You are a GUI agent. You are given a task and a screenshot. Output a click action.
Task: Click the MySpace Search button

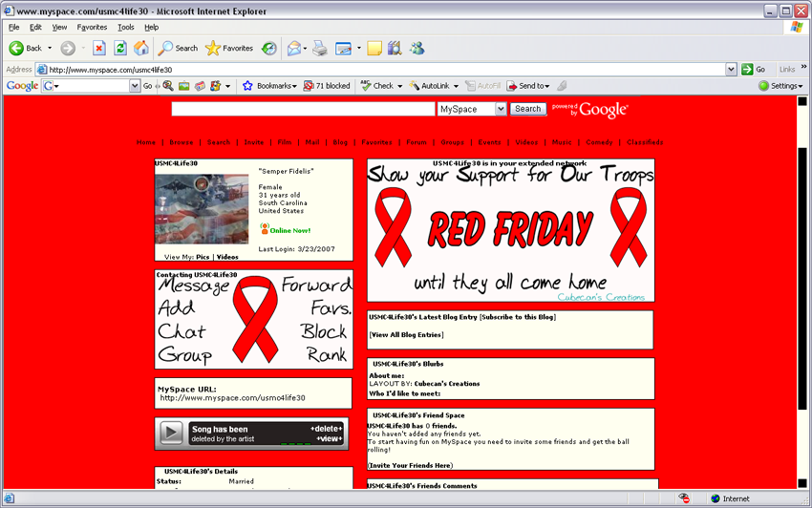click(x=527, y=109)
